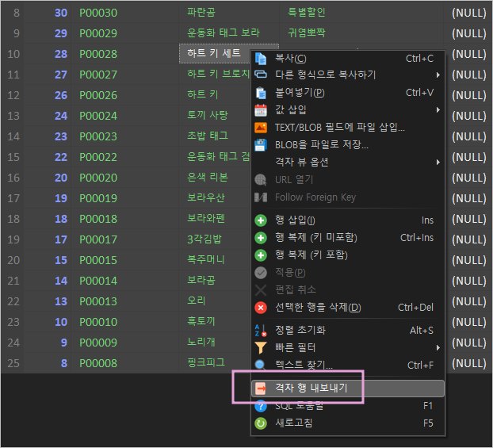Click the export arrow icon beside 격자 행 내보내기

tap(261, 389)
